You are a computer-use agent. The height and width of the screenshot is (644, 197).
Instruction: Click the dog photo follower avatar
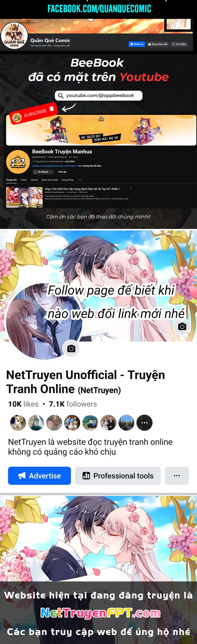click(x=18, y=422)
